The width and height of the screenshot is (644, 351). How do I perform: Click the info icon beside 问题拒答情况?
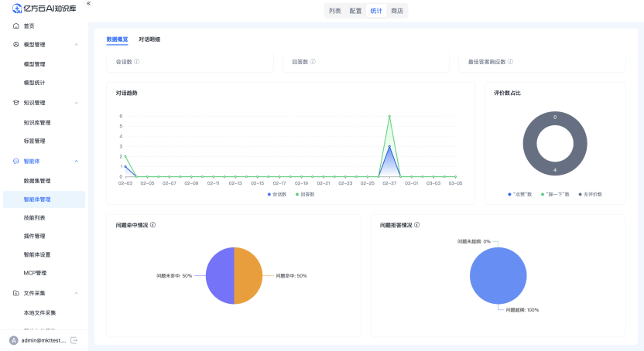point(417,225)
